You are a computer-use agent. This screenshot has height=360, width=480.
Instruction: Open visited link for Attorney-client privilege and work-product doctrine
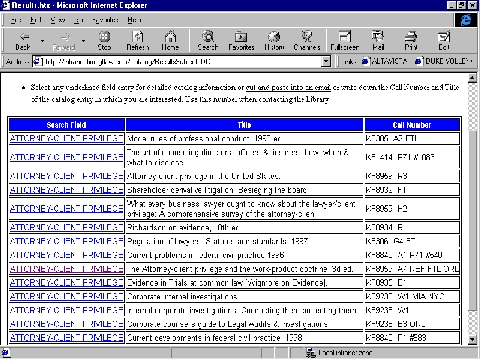coord(66,269)
